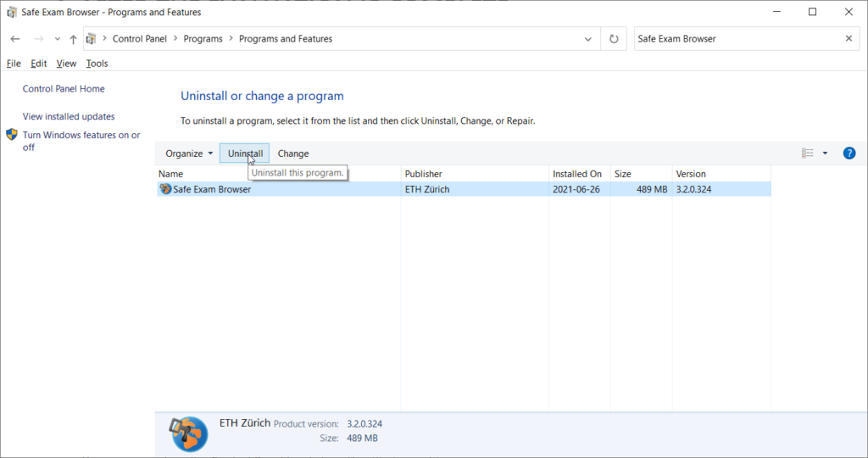
Task: Expand the recent locations dropdown arrow
Action: (x=57, y=39)
